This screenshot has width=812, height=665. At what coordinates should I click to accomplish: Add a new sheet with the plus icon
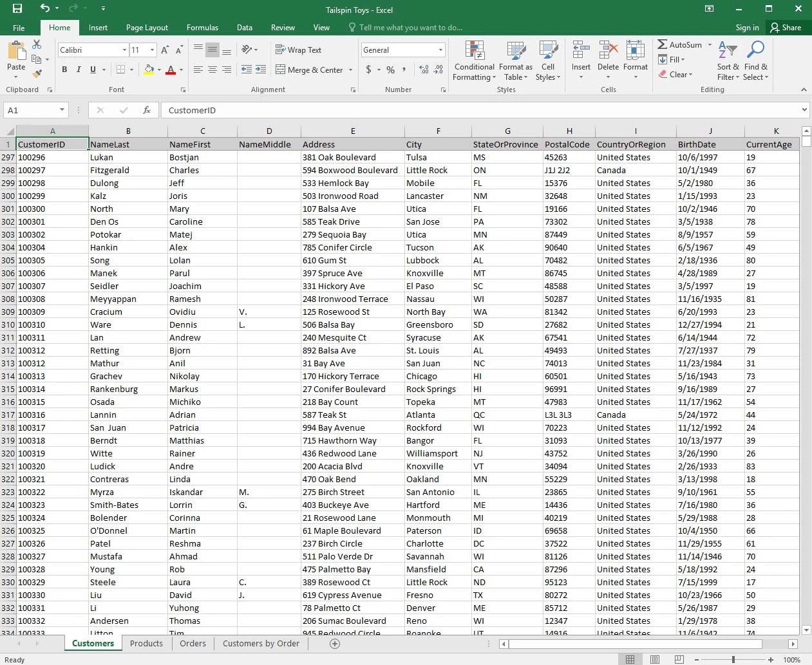click(x=335, y=644)
